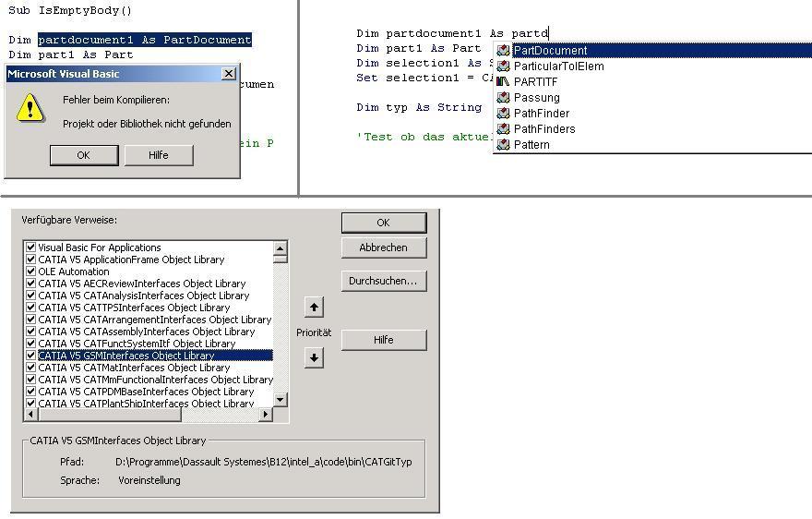The width and height of the screenshot is (812, 519).
Task: Confirm the compile error dialog with OK
Action: coord(84,155)
